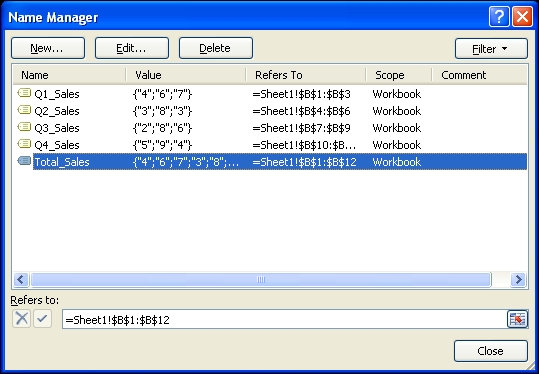
Task: Click Workbook scope in Q3_Sales row
Action: pos(397,128)
